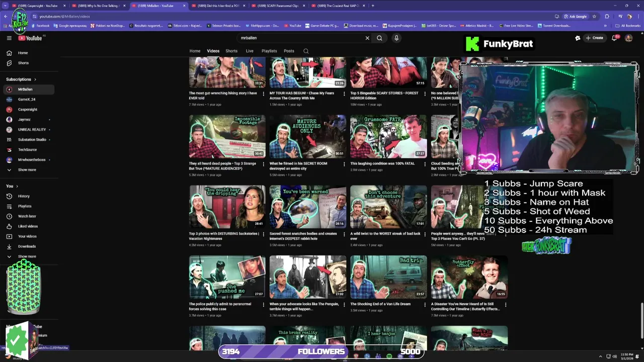The image size is (644, 362).
Task: Open options for 'Top 3 photos with DISTURBING backstories'
Action: 263,234
